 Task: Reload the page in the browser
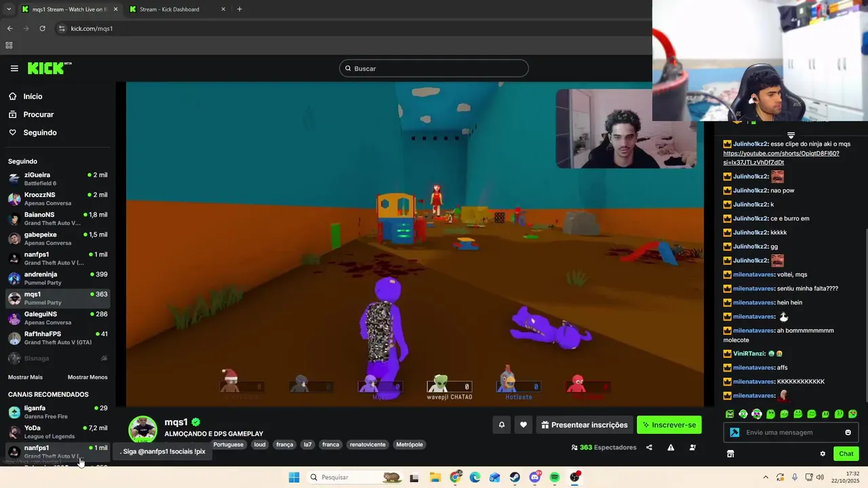click(42, 28)
